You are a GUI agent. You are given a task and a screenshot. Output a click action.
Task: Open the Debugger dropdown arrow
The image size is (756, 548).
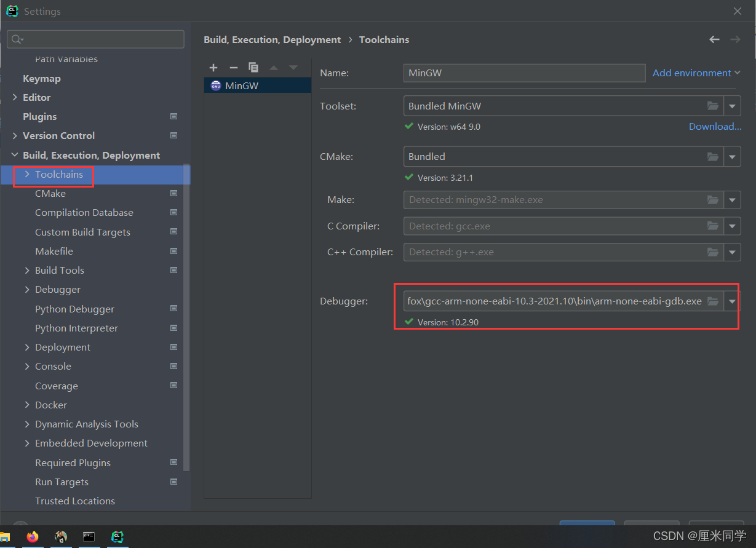732,301
